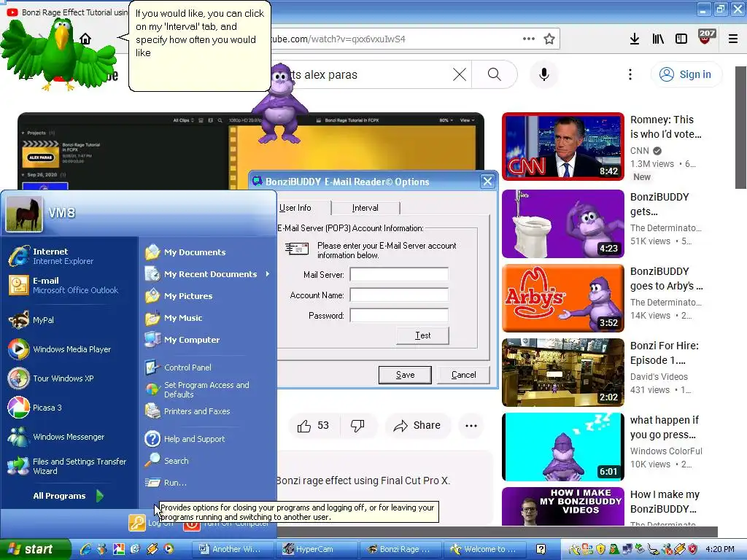
Task: Clear the YouTube search box
Action: pos(460,74)
